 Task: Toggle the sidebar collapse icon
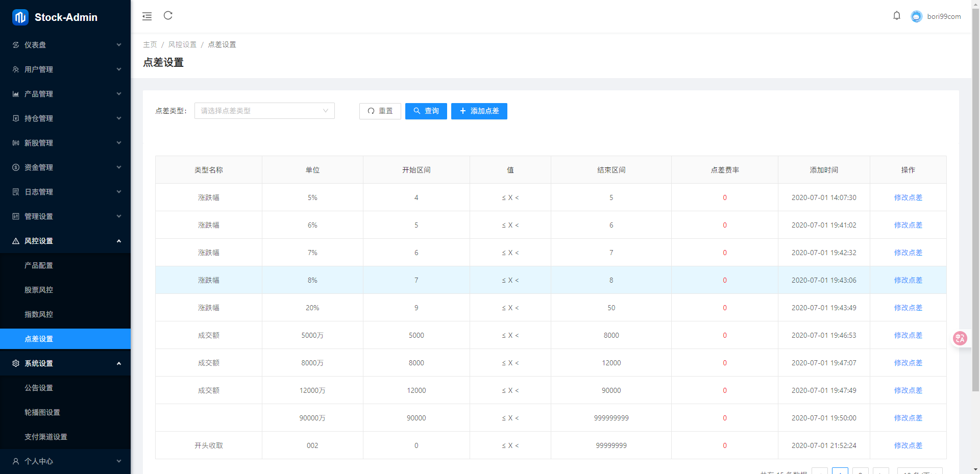(x=147, y=16)
